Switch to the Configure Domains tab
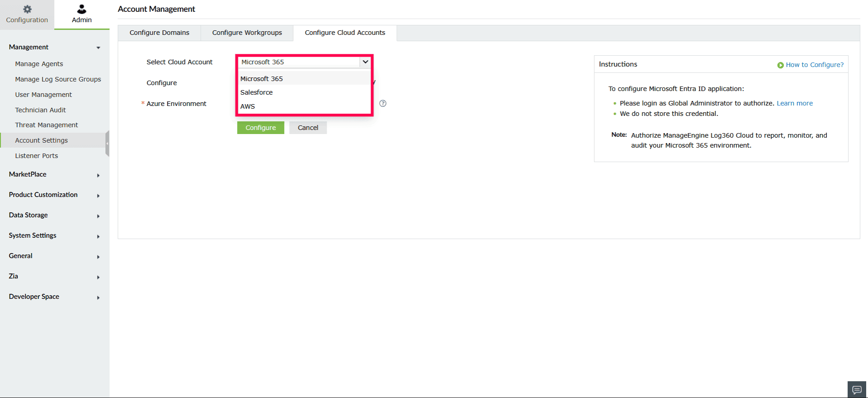This screenshot has height=398, width=868. pos(159,33)
